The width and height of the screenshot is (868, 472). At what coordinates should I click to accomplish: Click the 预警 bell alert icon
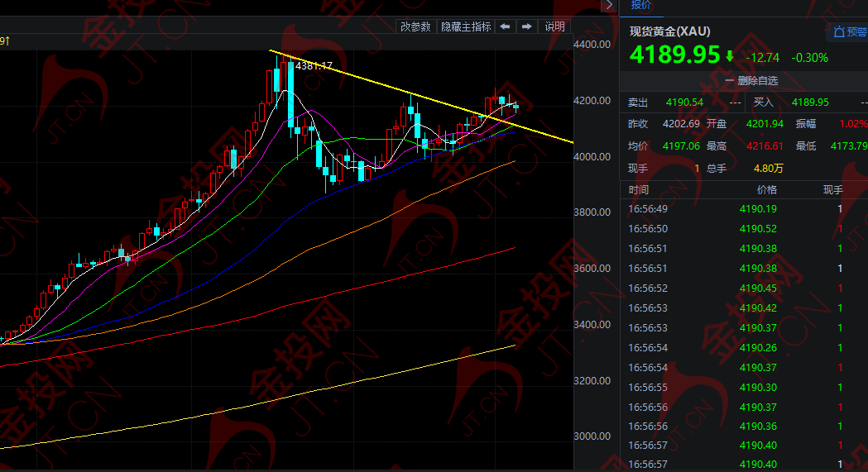coord(839,32)
